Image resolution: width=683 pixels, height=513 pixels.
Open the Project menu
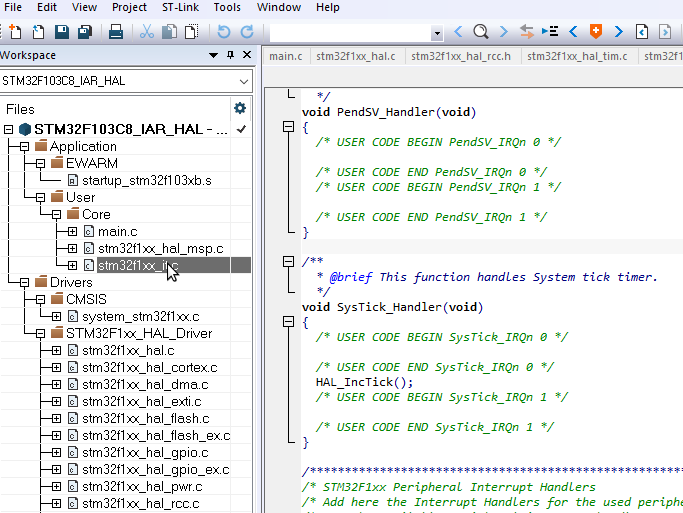129,7
